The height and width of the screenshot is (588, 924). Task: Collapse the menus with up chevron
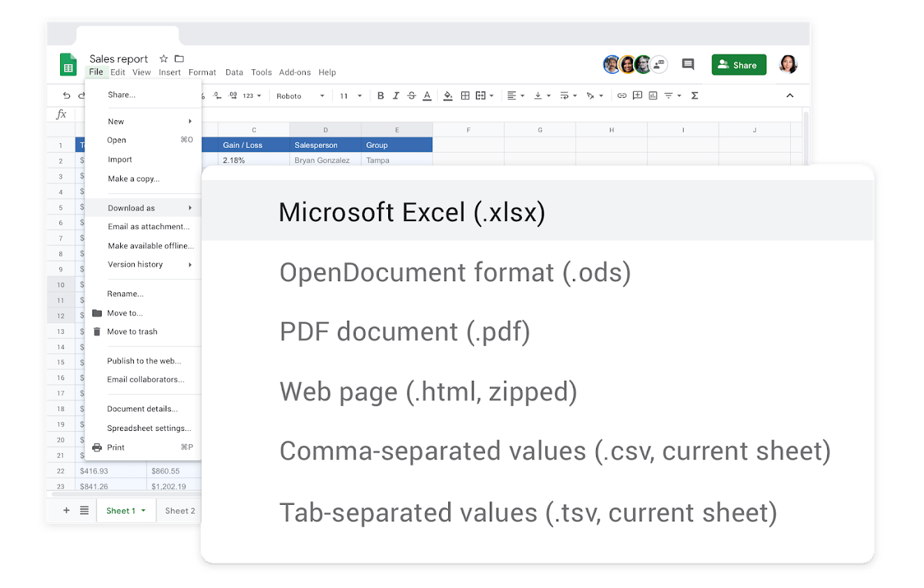point(790,96)
